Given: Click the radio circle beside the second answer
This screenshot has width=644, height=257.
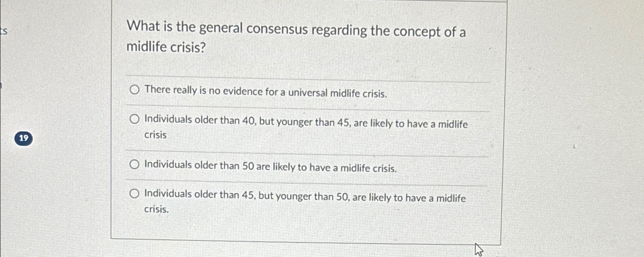Looking at the screenshot, I should [x=135, y=119].
